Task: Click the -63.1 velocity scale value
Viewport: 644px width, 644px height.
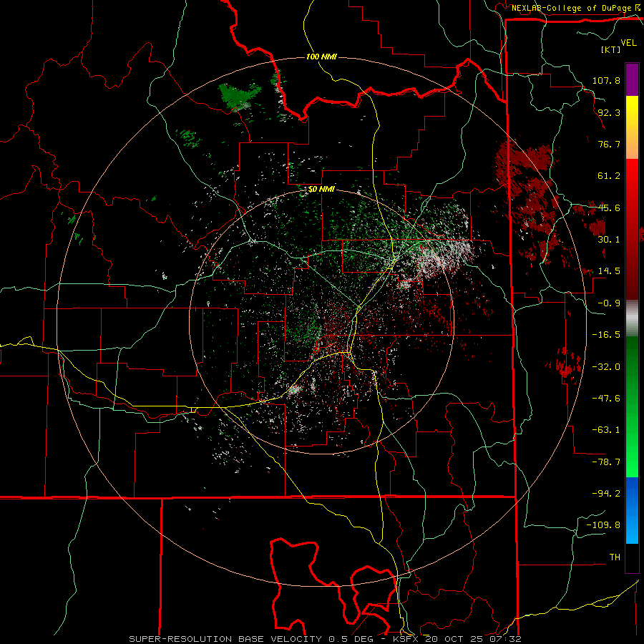Action: pos(606,430)
